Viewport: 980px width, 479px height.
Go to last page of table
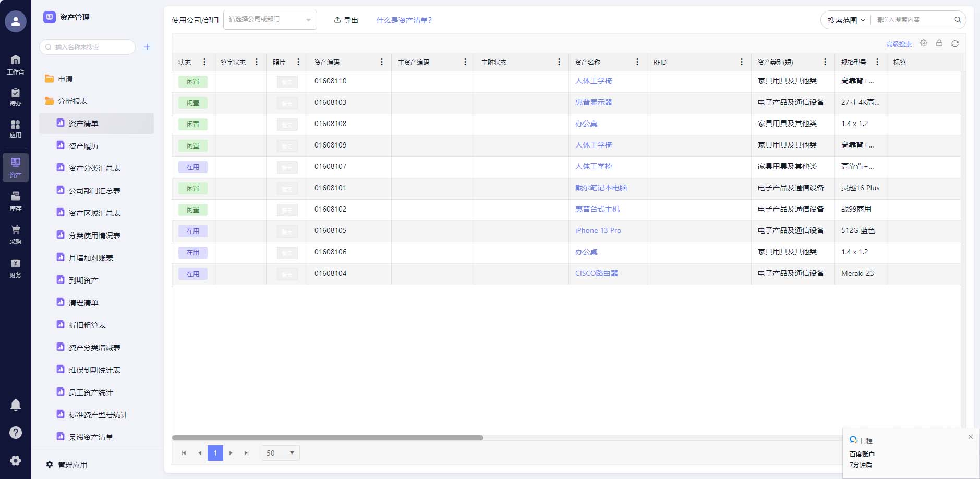(x=246, y=453)
